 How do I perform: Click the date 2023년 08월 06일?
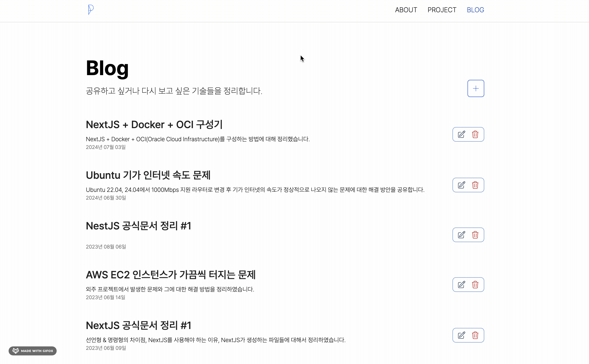click(106, 247)
